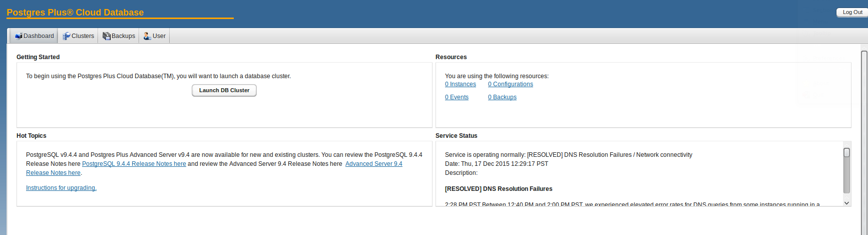Click Service Status scroll down arrow
Screen dimensions: 868x235
(x=846, y=203)
